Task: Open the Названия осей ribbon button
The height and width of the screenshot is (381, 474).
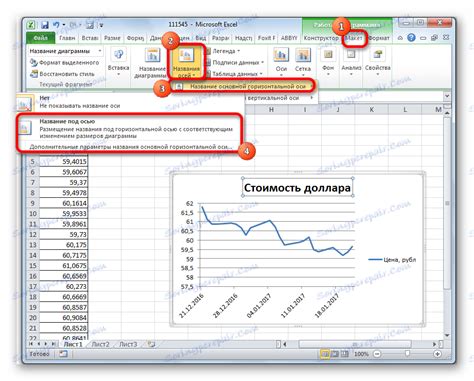Action: 186,63
